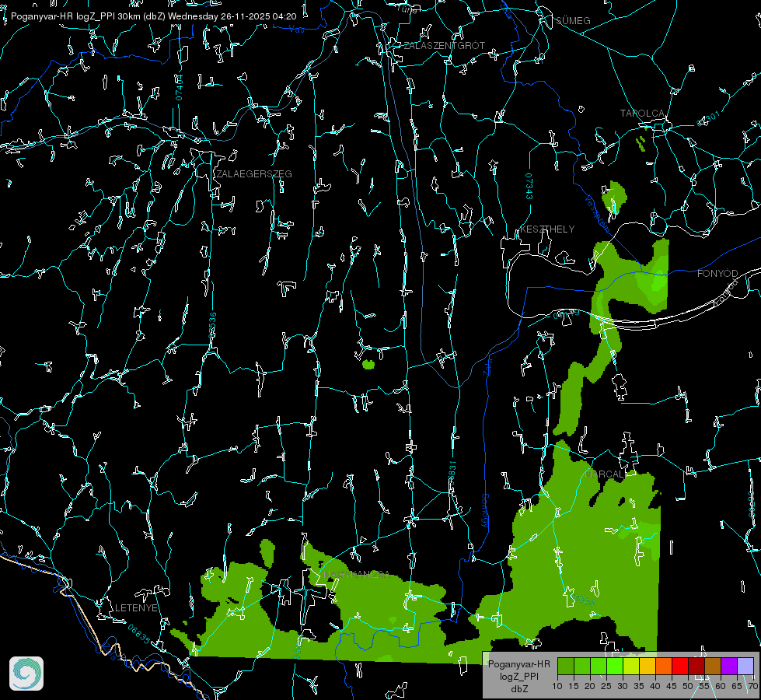761x700 pixels.
Task: Click the brown 55-60 dBZ swatch
Action: 713,667
